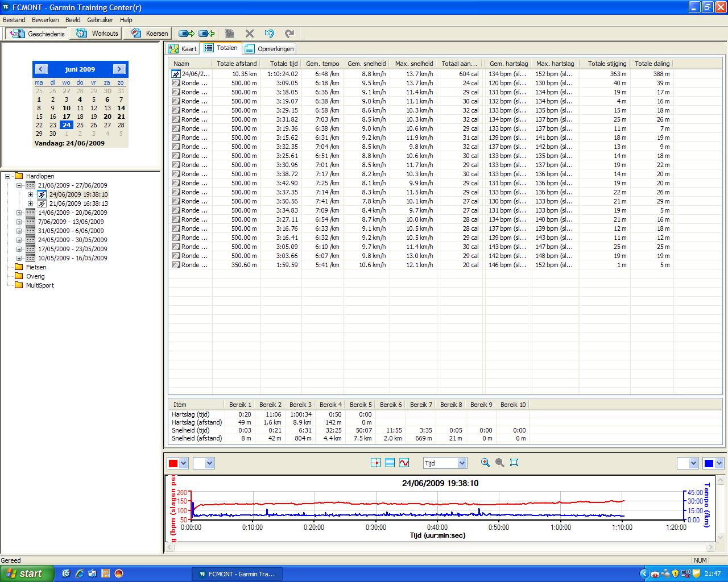
Task: Open the dropdown next to the red swatch dropdown
Action: 209,463
